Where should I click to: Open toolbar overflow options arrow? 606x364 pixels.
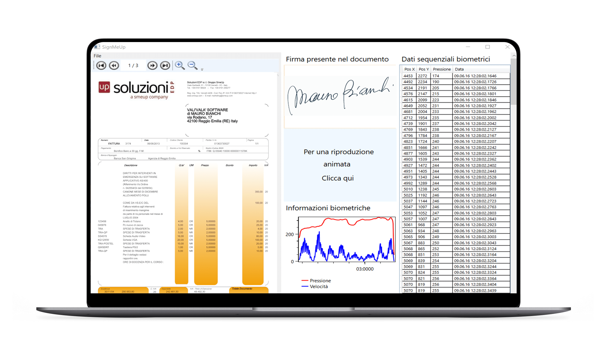pyautogui.click(x=202, y=69)
